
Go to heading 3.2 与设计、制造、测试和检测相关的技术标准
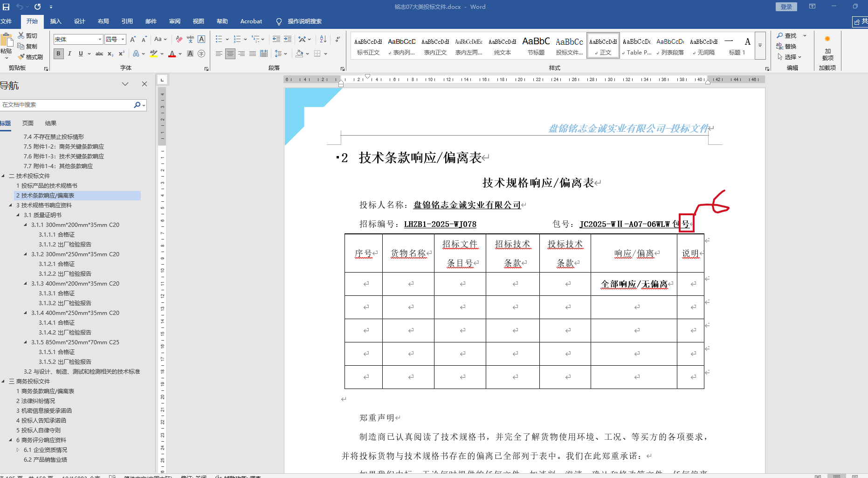(82, 371)
